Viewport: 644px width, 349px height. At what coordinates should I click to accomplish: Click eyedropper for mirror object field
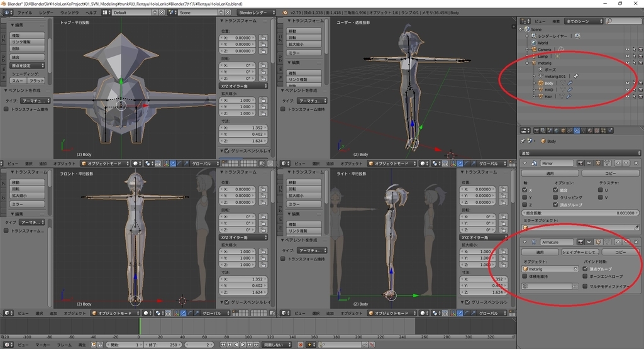coord(636,227)
